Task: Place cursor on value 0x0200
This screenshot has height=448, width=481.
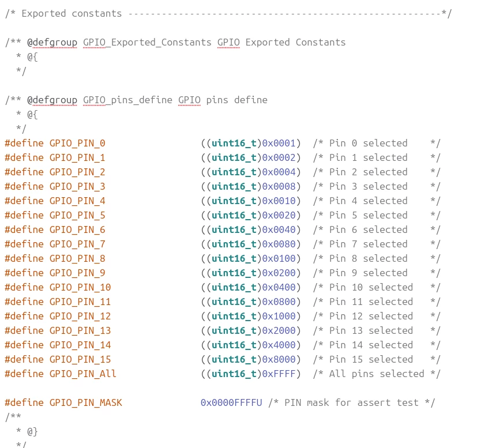Action: 279,273
